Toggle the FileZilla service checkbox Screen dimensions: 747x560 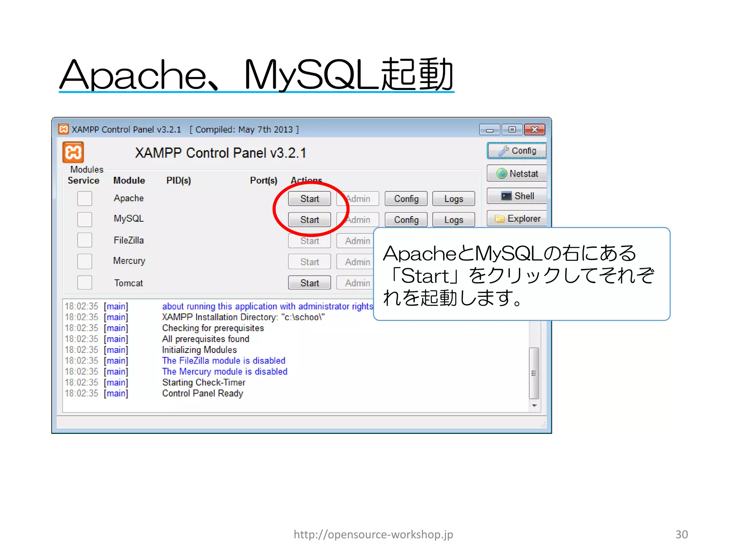point(85,240)
